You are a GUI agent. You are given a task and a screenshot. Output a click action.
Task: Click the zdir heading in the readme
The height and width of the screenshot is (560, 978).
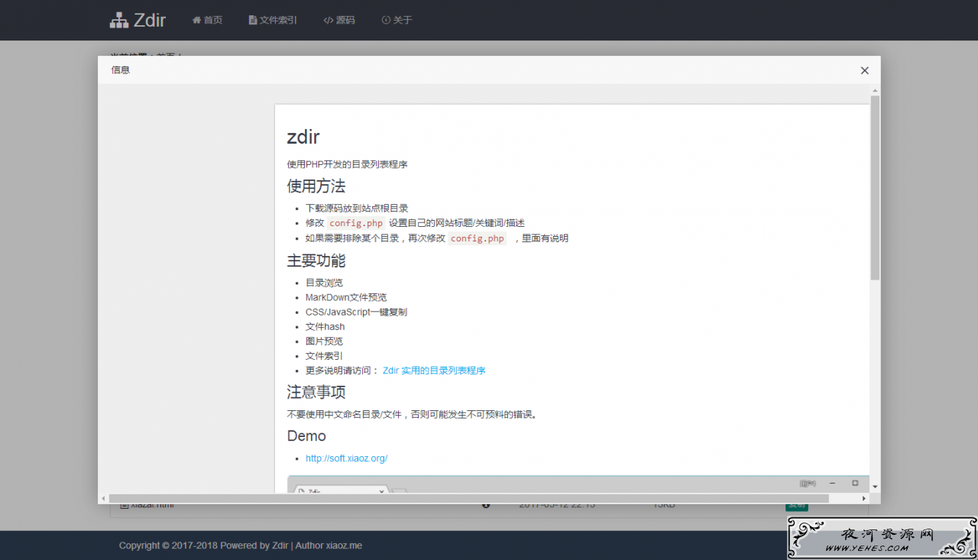point(303,137)
